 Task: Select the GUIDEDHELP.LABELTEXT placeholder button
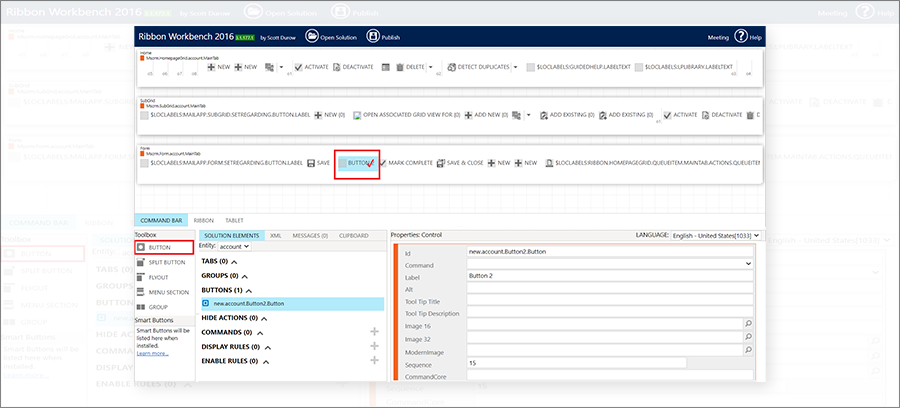click(x=579, y=67)
